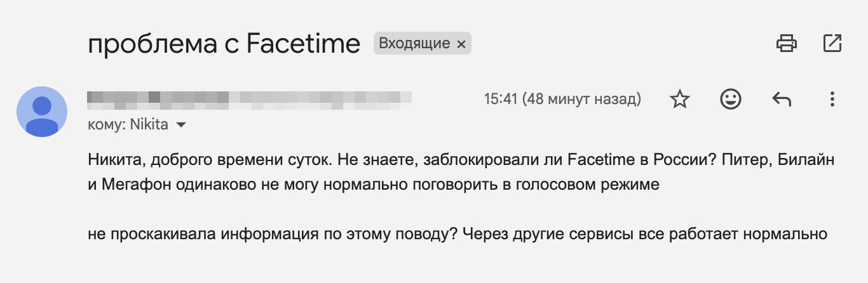The height and width of the screenshot is (283, 868).
Task: Click the sender's avatar picture
Action: 41,112
